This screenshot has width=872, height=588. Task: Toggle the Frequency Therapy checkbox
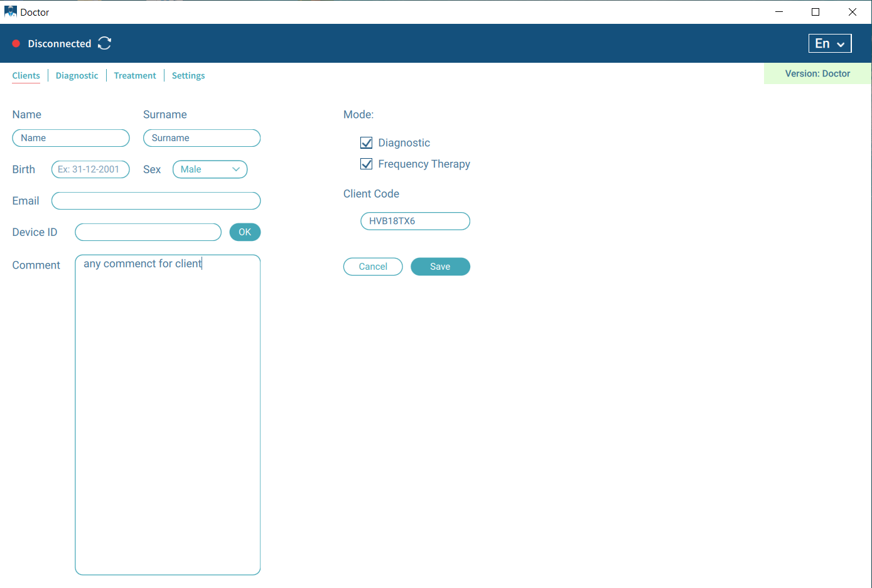coord(367,164)
